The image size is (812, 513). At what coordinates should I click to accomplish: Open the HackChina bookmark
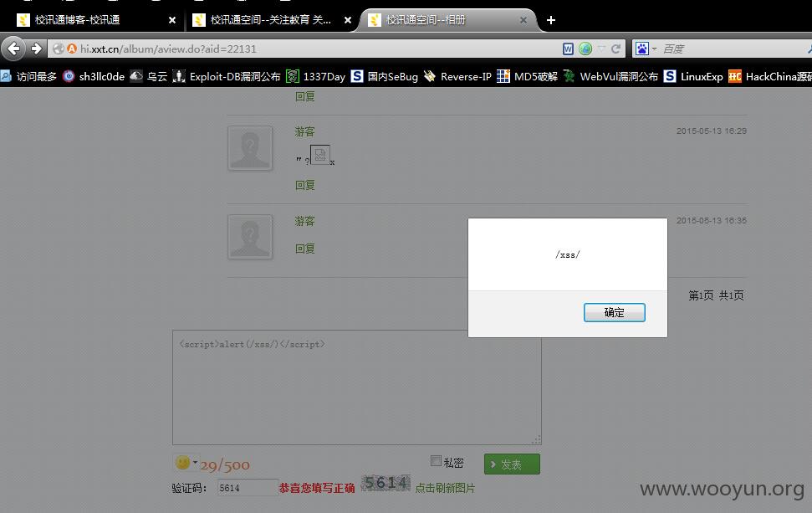770,77
